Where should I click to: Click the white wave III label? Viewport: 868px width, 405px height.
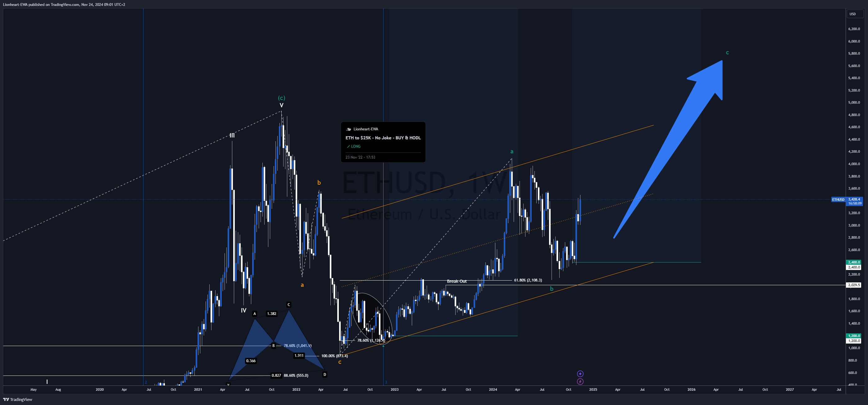[x=232, y=135]
